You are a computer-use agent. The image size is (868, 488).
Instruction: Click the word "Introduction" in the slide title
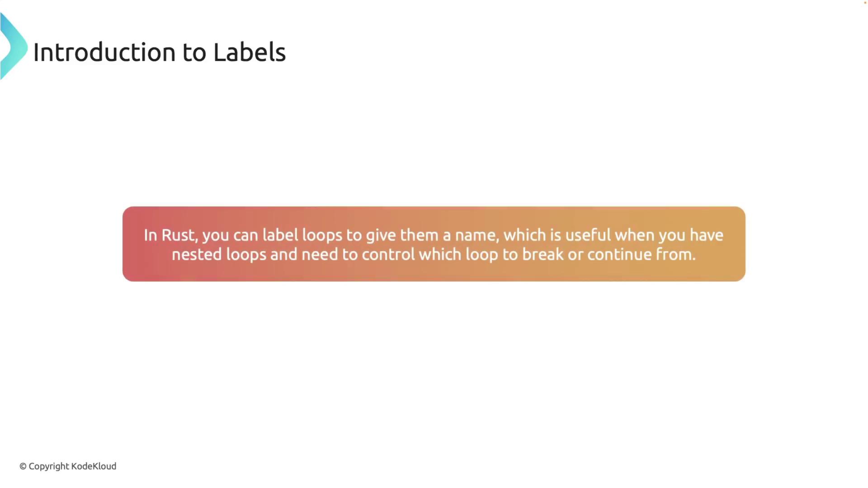(x=104, y=52)
